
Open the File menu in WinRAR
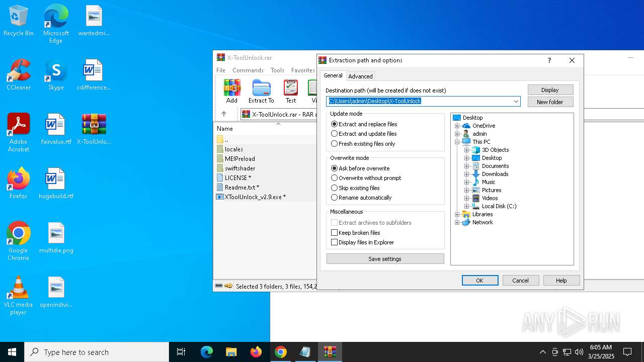pos(221,70)
